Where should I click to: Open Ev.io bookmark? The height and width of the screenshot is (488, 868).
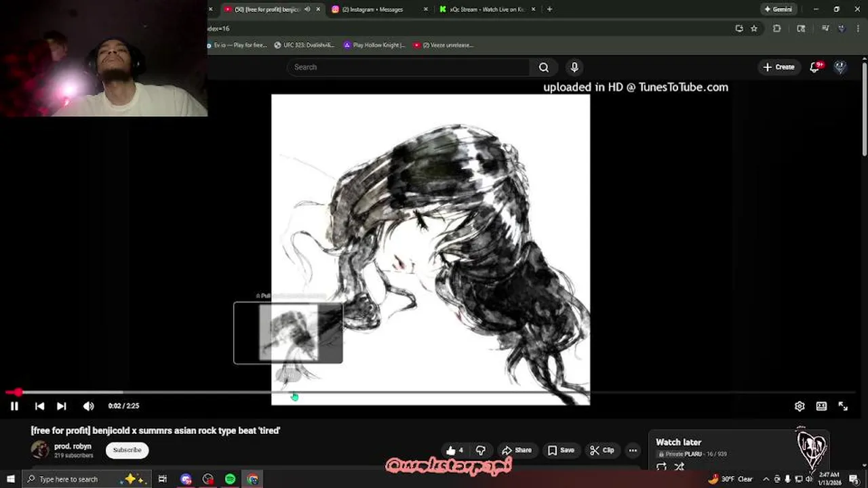[x=237, y=45]
